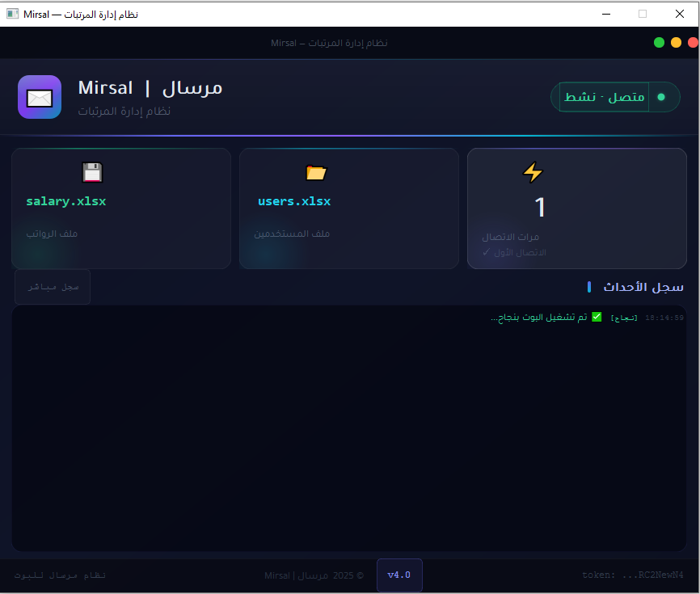Open the salary.xlsx file card

(121, 209)
